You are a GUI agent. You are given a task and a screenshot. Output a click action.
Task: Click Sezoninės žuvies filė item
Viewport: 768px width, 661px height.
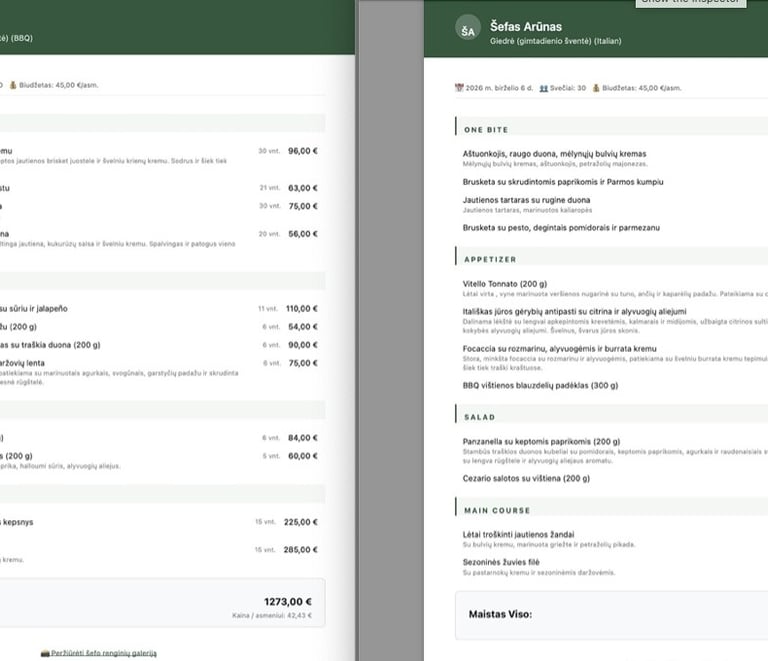tap(501, 562)
